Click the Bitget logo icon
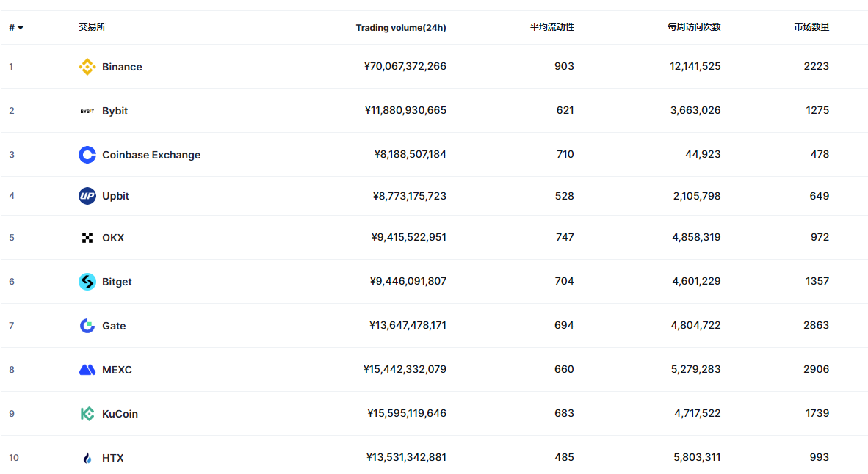 87,282
